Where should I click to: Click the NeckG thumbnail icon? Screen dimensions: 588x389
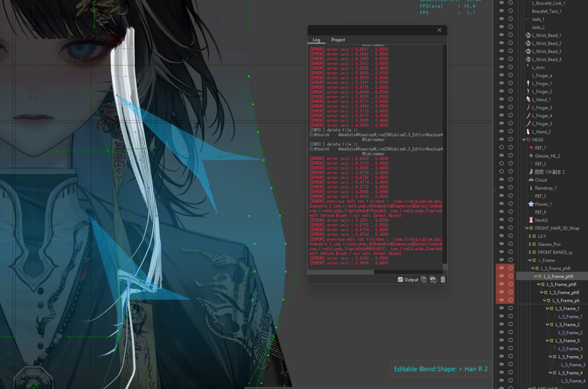click(x=531, y=220)
